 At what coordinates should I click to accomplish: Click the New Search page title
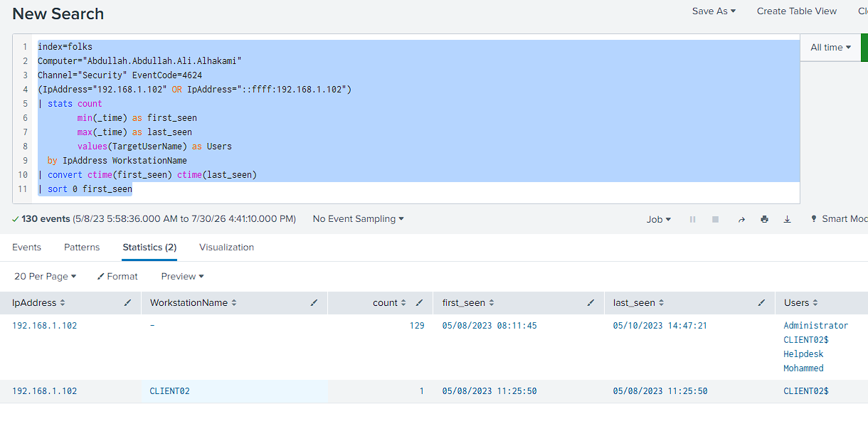pos(58,14)
